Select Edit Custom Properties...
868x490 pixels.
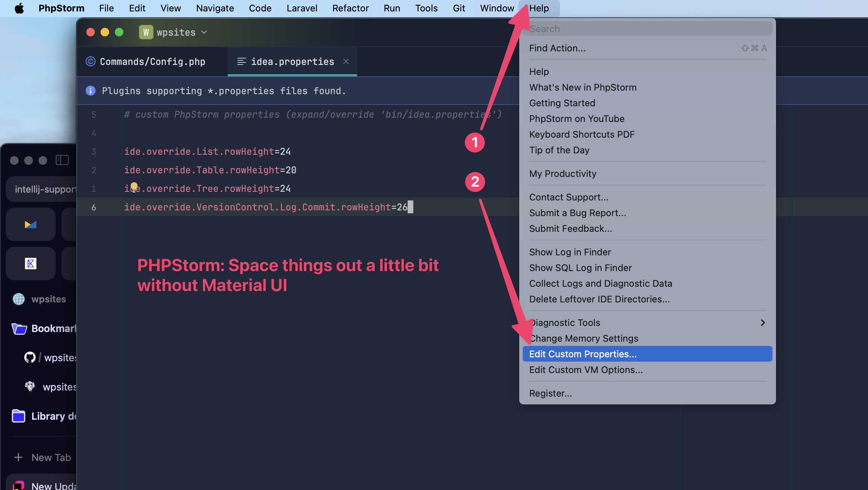[x=647, y=354]
